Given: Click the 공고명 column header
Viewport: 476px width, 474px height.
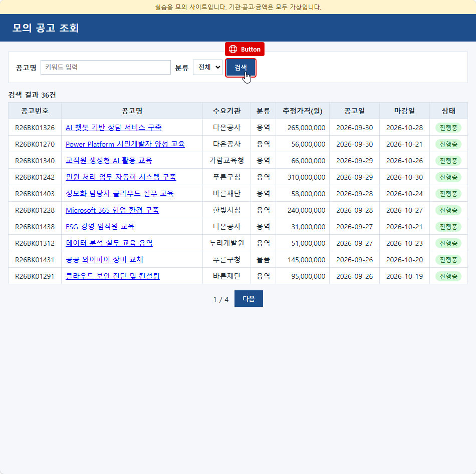Looking at the screenshot, I should [132, 111].
